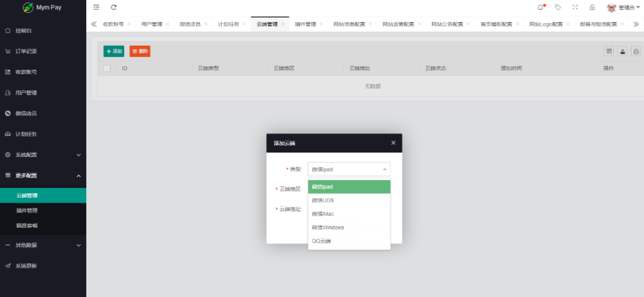
Task: Close the 首页模板配置 tab
Action: point(518,24)
